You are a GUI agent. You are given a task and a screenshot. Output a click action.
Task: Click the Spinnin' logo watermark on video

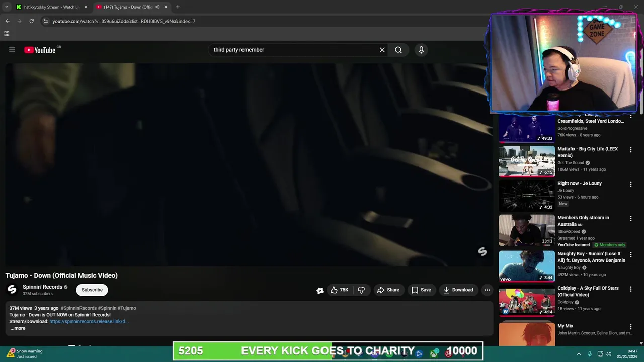click(x=482, y=252)
